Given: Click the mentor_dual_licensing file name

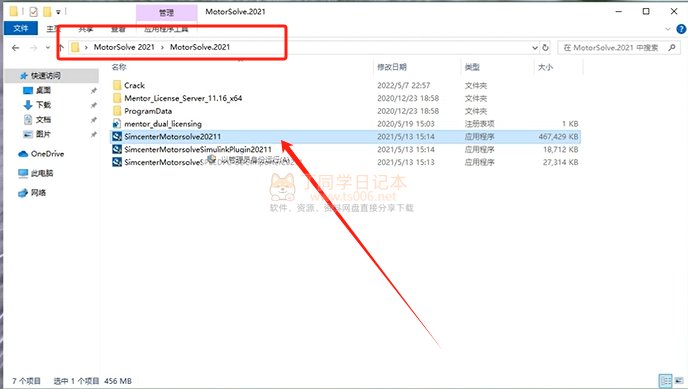Looking at the screenshot, I should click(163, 124).
